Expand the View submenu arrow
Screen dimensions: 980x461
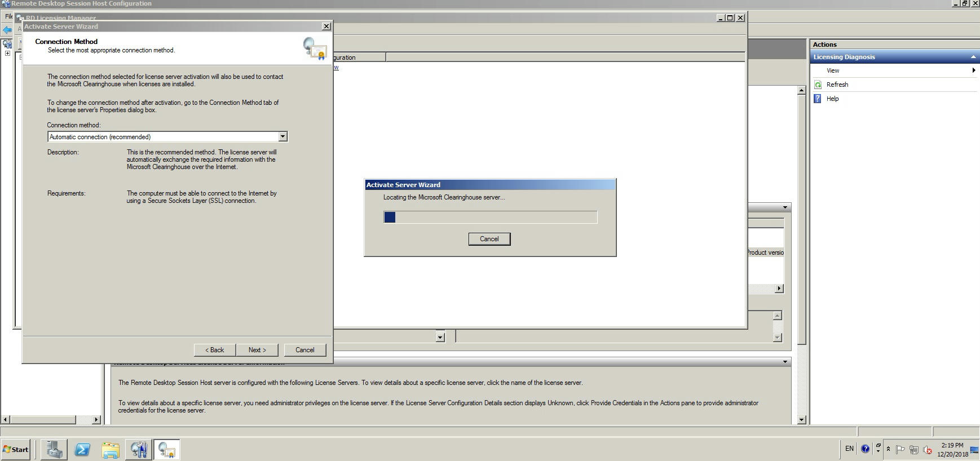click(973, 70)
